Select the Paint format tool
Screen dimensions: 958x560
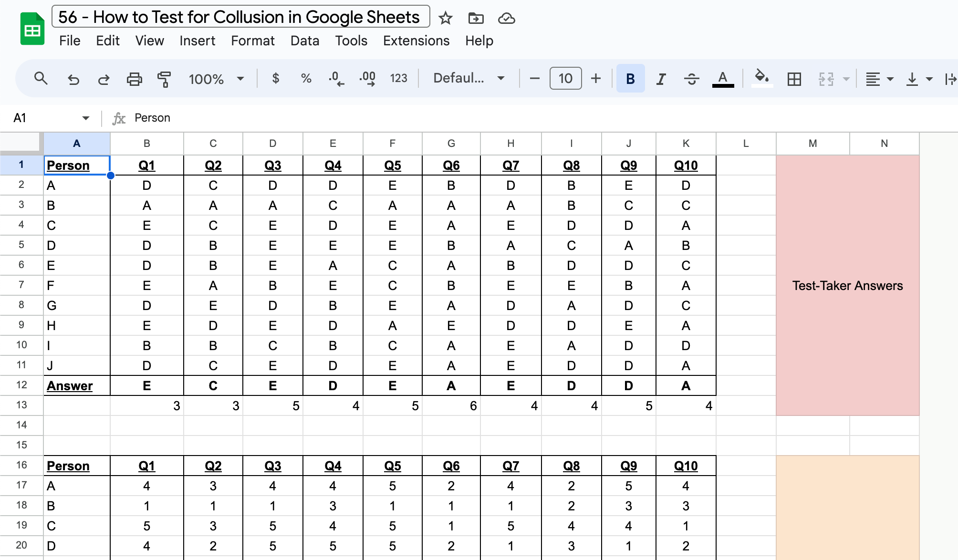[x=164, y=79]
